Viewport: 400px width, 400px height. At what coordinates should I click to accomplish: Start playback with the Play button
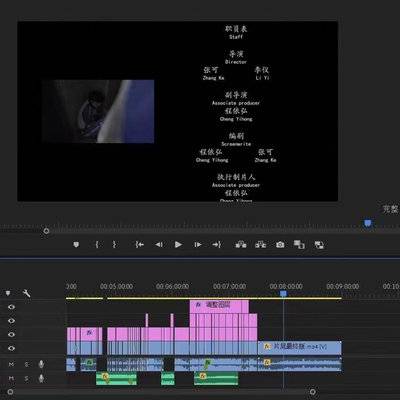(178, 245)
